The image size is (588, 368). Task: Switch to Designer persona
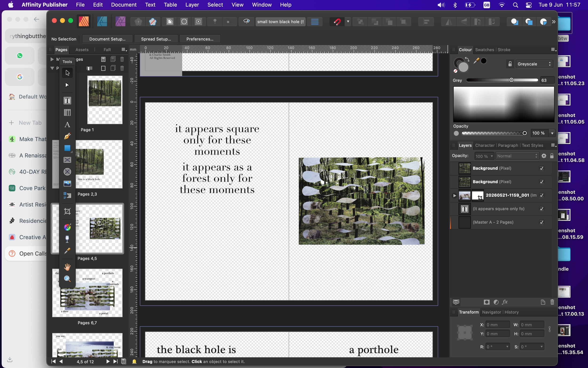click(x=102, y=22)
